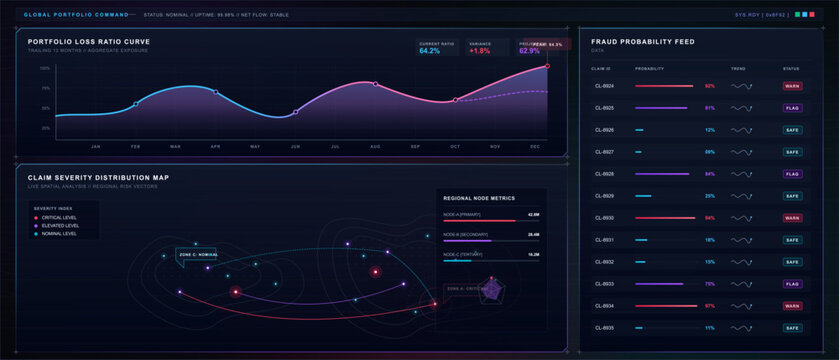839x360 pixels.
Task: Click the red status indicator square in header
Action: (x=812, y=14)
